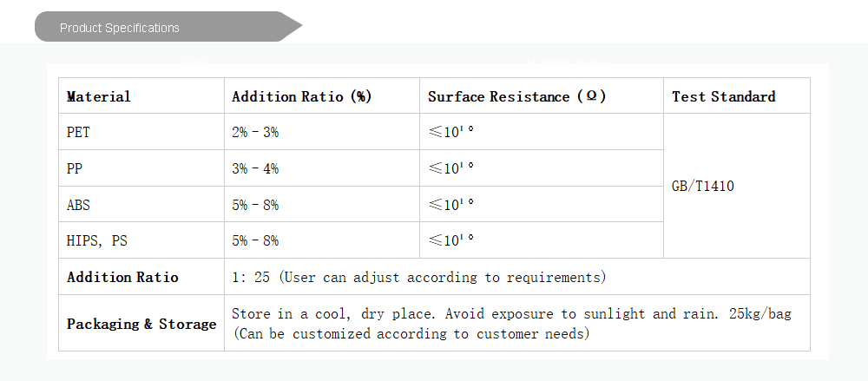Click the 3% - 4% ratio cell

(x=255, y=169)
